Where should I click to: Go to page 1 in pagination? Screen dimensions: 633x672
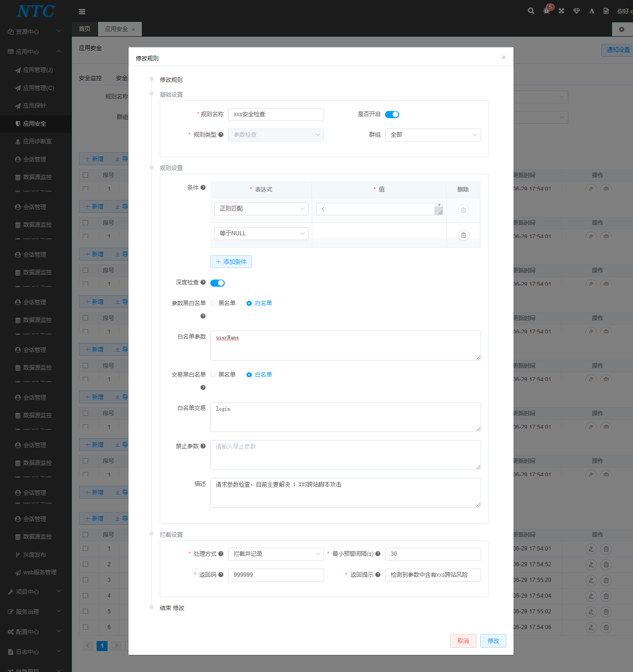click(102, 646)
